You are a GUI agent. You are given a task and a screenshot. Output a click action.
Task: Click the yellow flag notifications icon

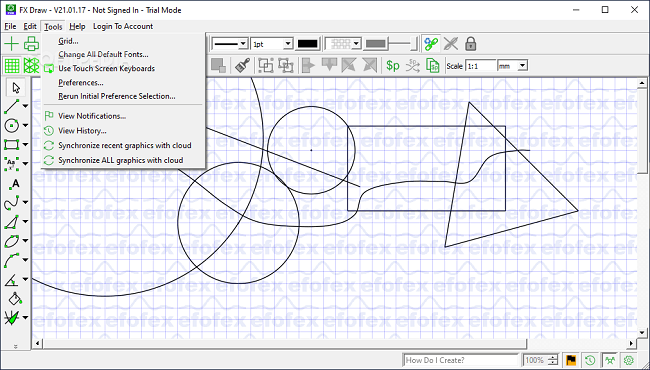[x=571, y=360]
